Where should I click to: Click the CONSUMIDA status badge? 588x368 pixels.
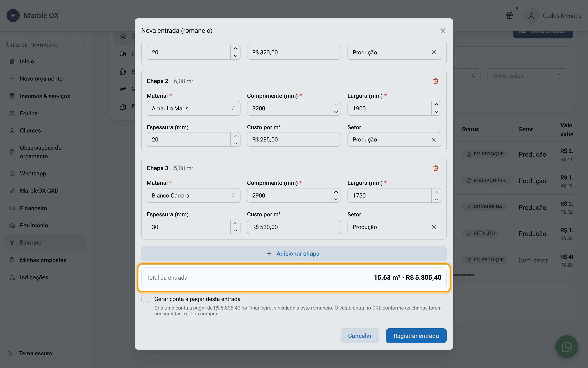click(484, 207)
